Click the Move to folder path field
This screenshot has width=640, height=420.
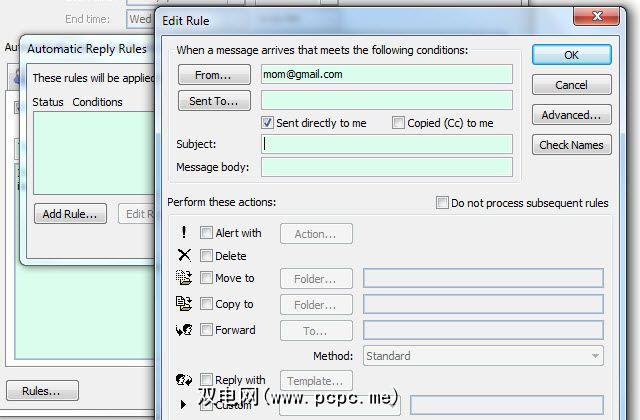click(483, 278)
